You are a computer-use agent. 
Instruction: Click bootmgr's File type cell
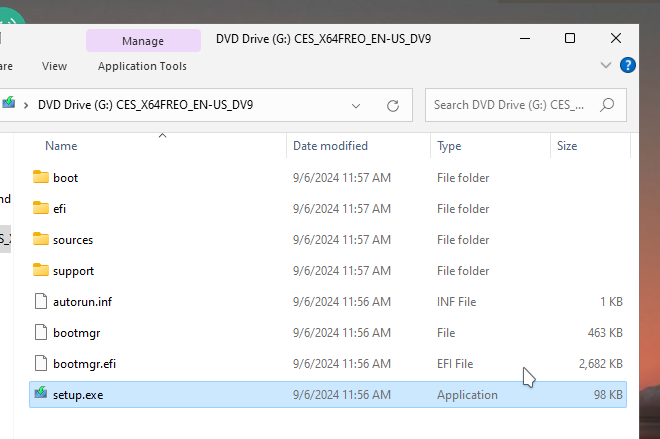click(x=446, y=333)
